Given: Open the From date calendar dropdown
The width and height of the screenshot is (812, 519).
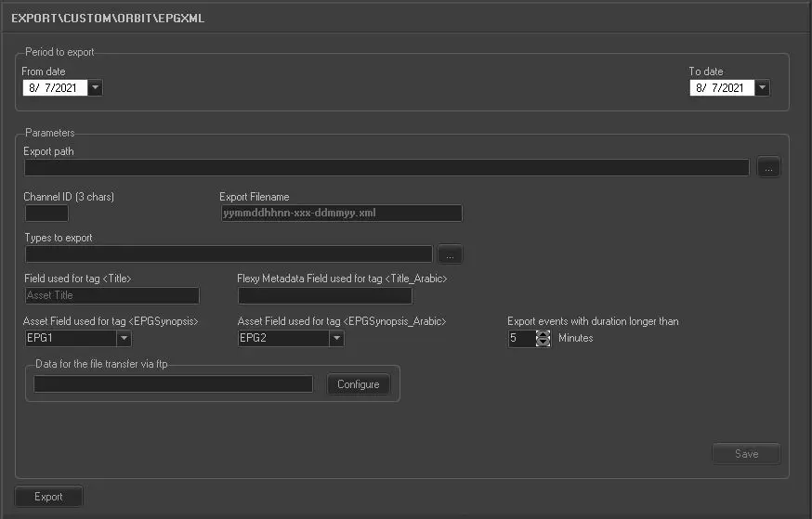Looking at the screenshot, I should pyautogui.click(x=96, y=88).
